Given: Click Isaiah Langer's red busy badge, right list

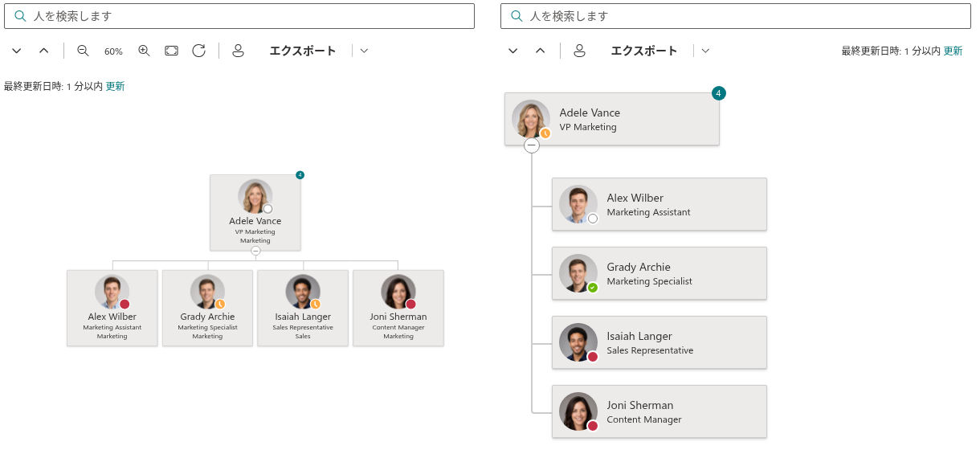Looking at the screenshot, I should (593, 357).
